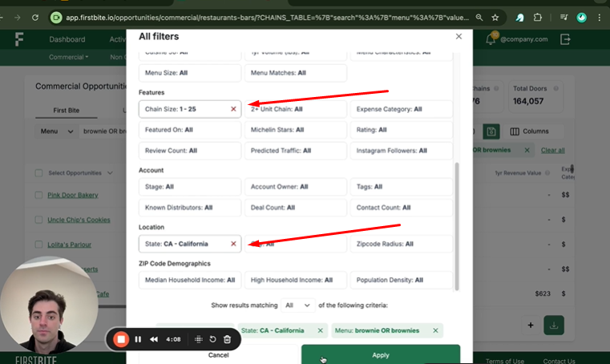Open the Menu search type dropdown
This screenshot has width=610, height=364.
[x=57, y=131]
